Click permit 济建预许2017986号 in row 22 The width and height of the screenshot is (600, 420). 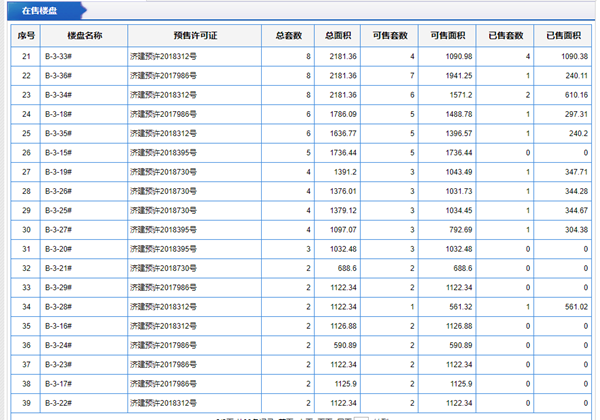tap(163, 76)
